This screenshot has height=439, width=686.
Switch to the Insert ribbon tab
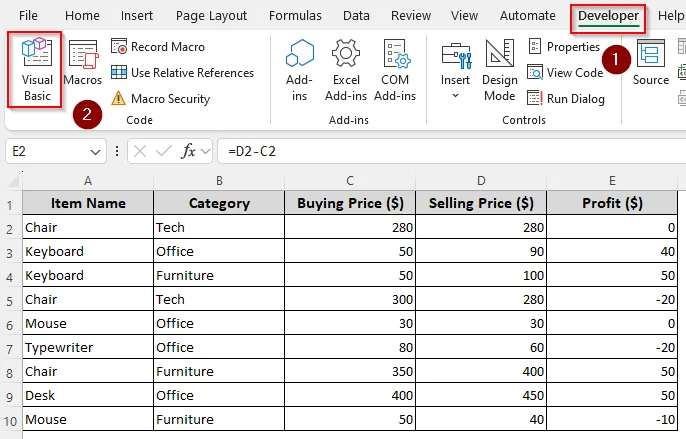[137, 16]
